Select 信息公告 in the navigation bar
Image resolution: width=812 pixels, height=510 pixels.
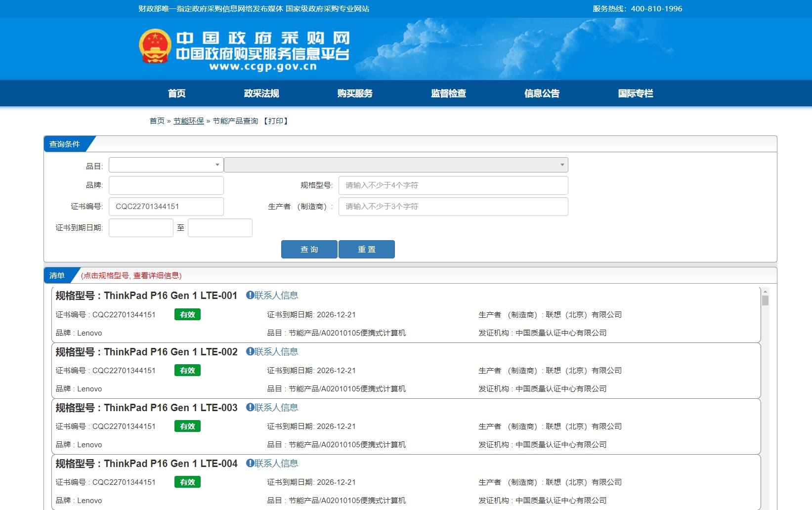(542, 93)
